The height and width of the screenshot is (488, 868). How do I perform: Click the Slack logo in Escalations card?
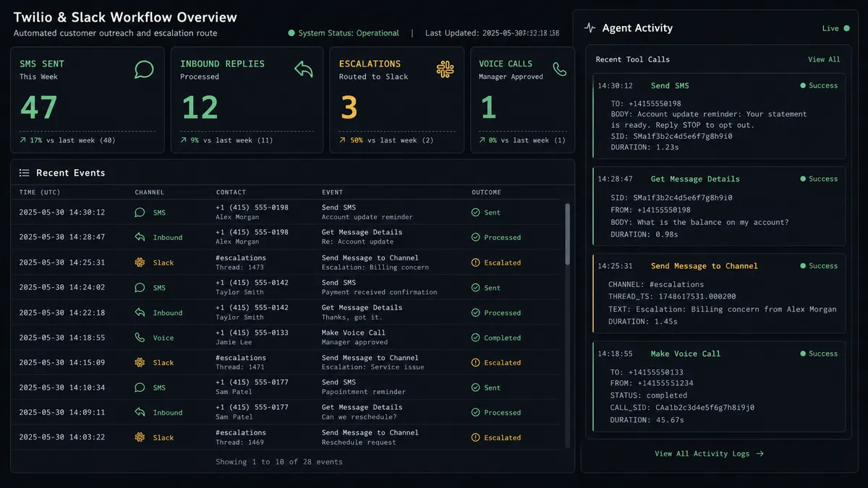445,69
